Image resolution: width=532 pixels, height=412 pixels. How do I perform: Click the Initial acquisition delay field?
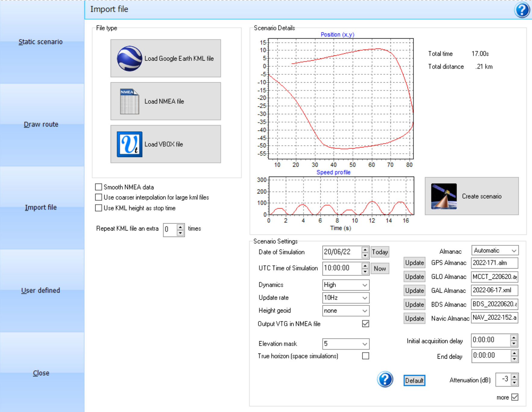point(491,340)
